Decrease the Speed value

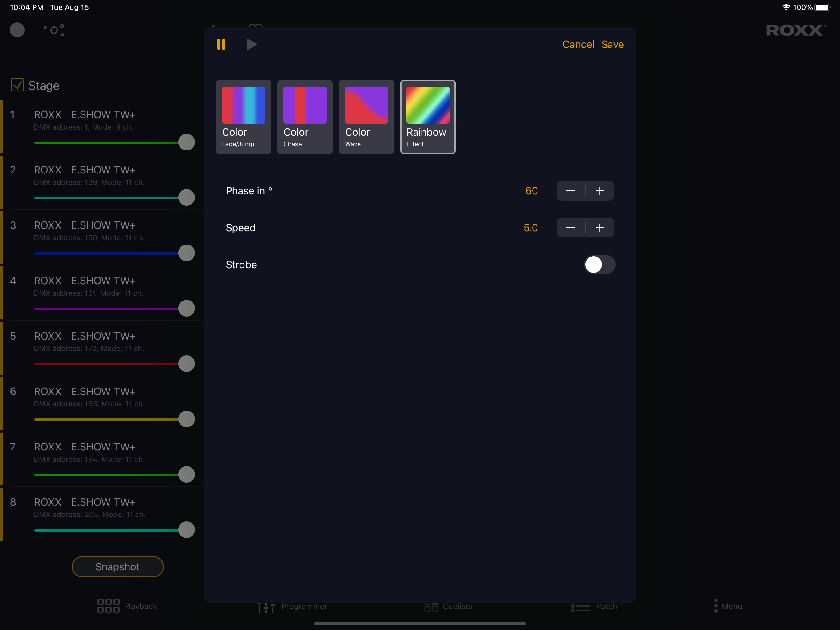pyautogui.click(x=570, y=228)
